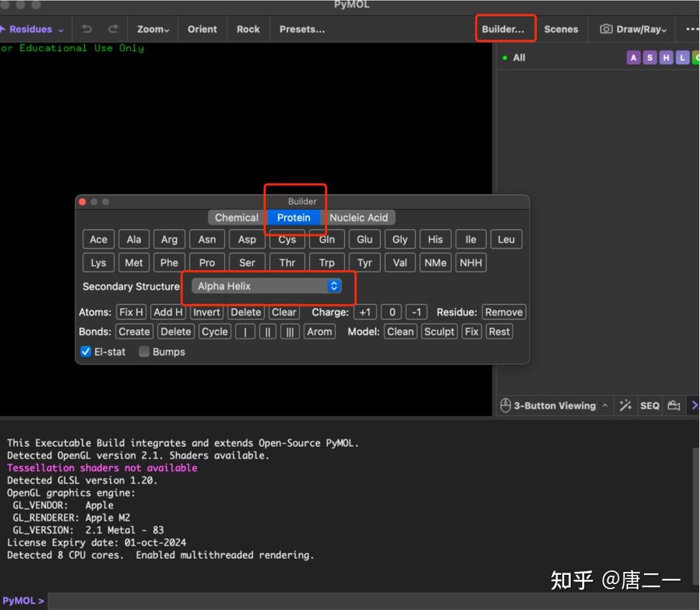Switch to the Chemical tab in Builder

(236, 218)
